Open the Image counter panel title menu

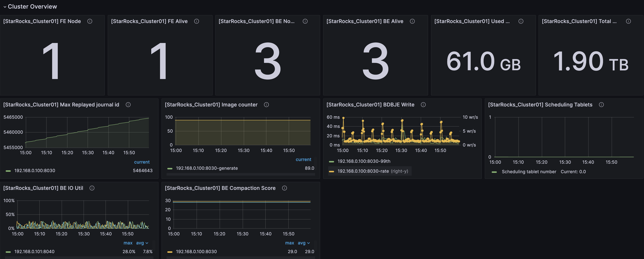pyautogui.click(x=211, y=105)
